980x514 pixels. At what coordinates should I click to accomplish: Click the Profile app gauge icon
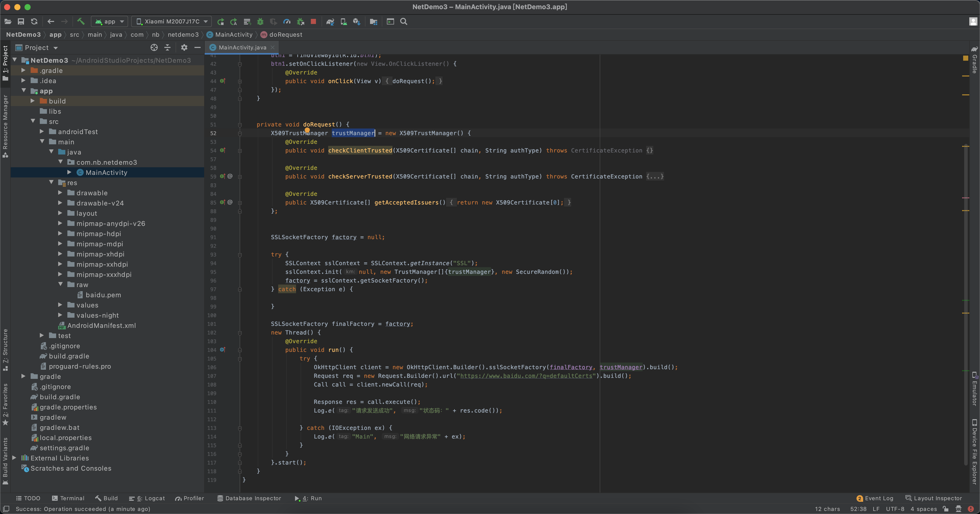click(x=287, y=22)
